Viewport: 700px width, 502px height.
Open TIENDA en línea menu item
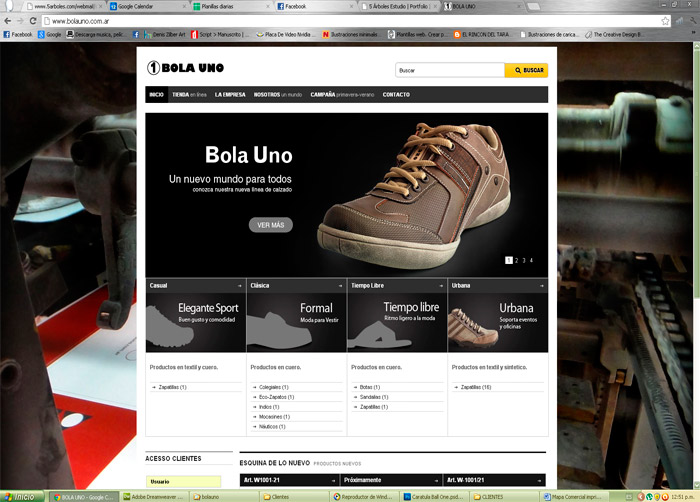(x=189, y=95)
